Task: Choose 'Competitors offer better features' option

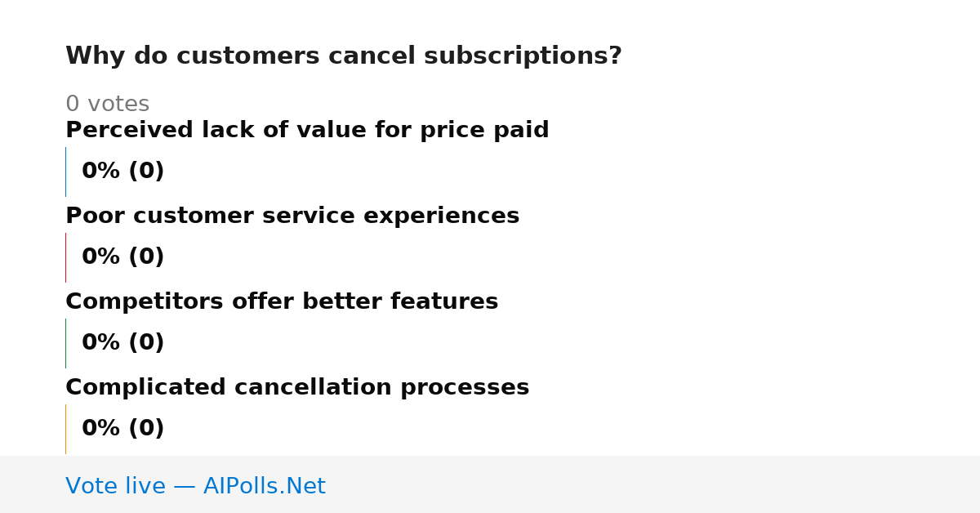Action: [282, 302]
